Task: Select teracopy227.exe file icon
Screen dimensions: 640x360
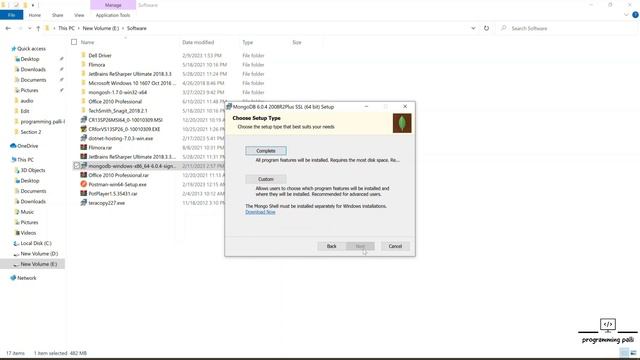Action: (x=84, y=202)
